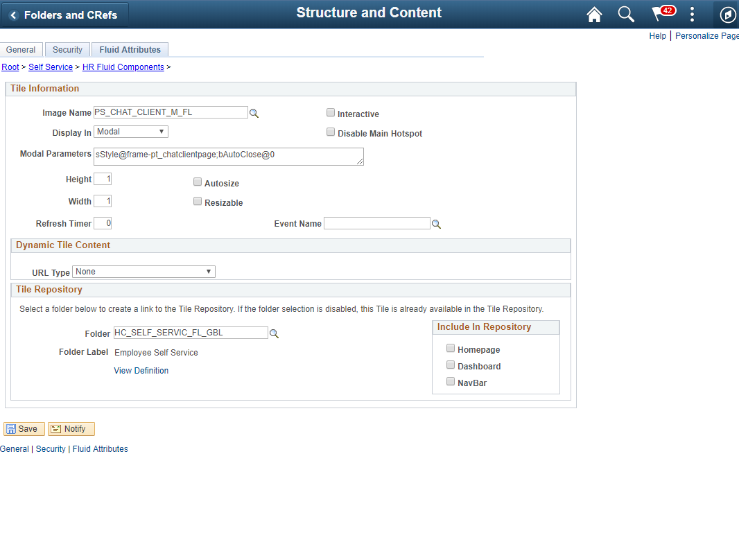Click the Save button
The width and height of the screenshot is (739, 560).
pyautogui.click(x=24, y=428)
